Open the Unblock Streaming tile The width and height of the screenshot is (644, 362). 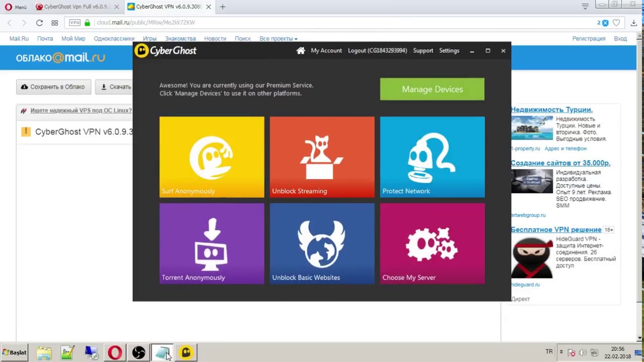[x=322, y=157]
